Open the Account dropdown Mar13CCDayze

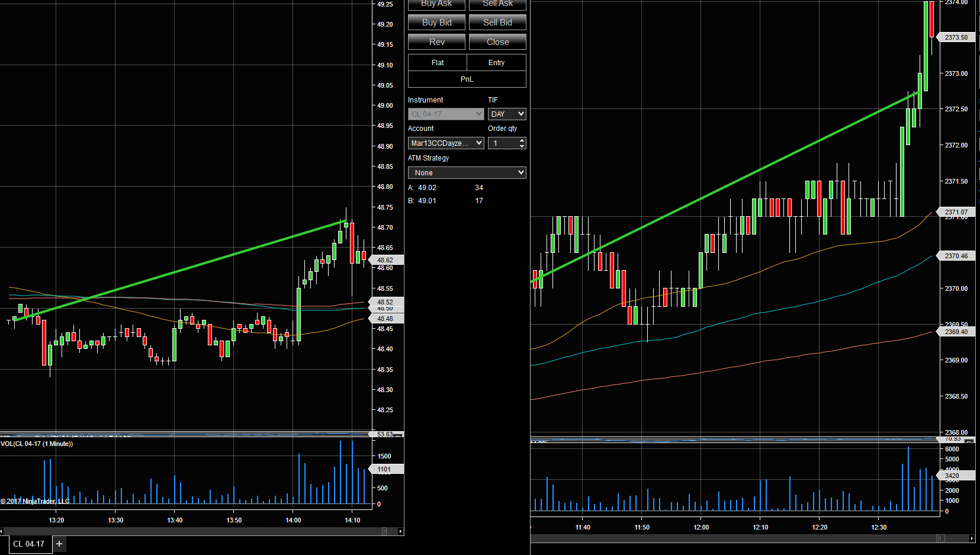pos(446,143)
